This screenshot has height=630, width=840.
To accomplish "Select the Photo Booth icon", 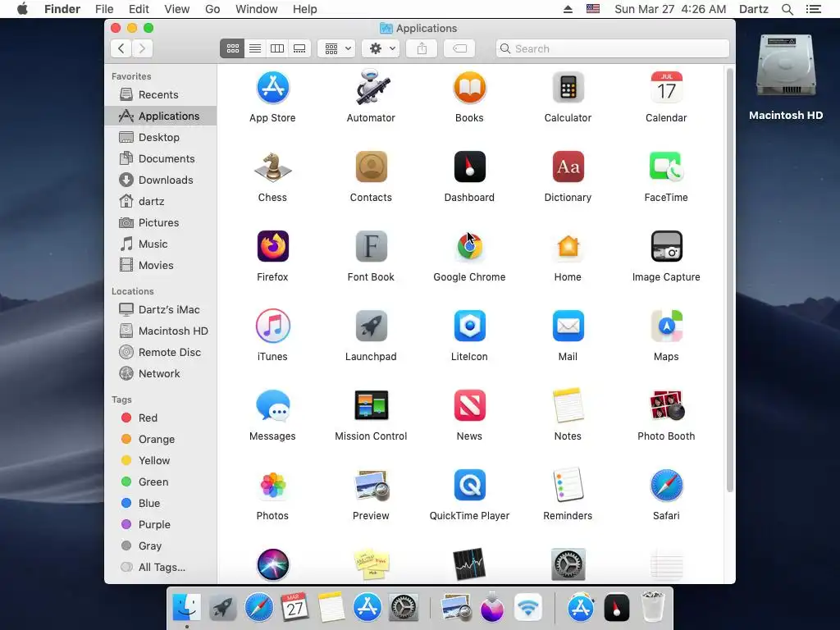I will point(666,405).
